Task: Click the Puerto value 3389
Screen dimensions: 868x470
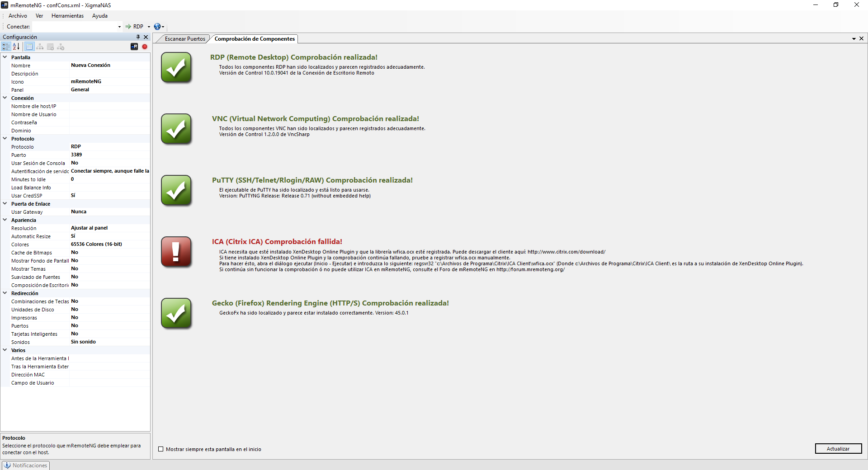Action: coord(76,155)
